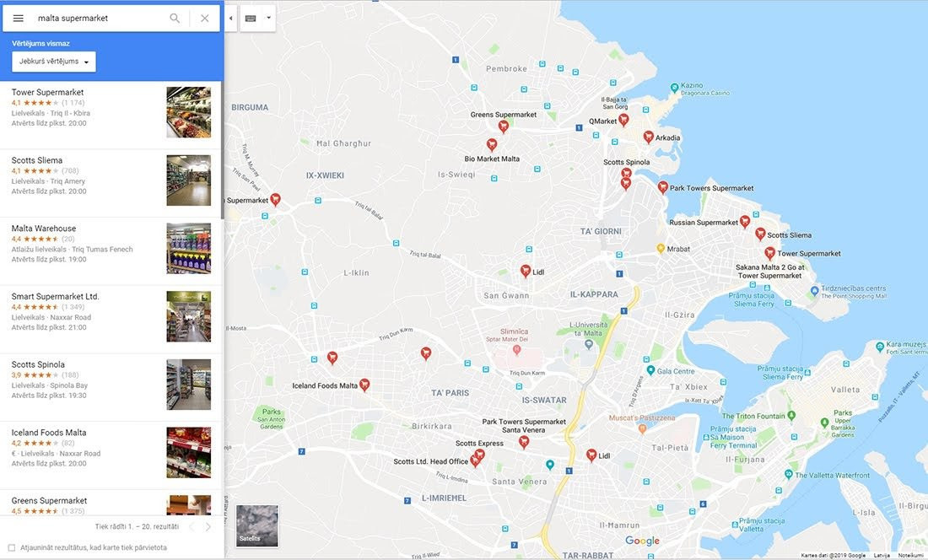The height and width of the screenshot is (560, 928).
Task: Click the Mrabat yellow restaurant marker
Action: tap(661, 249)
